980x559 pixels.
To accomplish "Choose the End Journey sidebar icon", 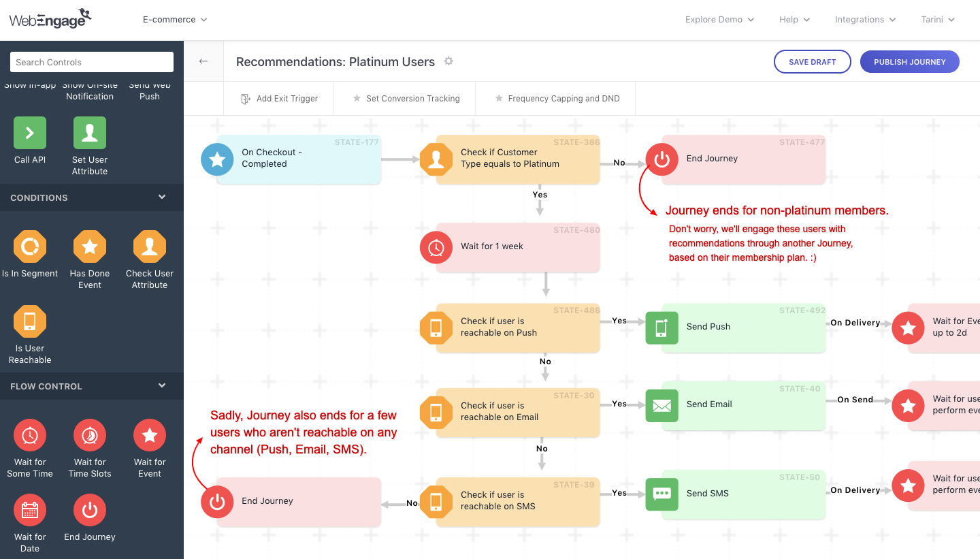I will 90,510.
